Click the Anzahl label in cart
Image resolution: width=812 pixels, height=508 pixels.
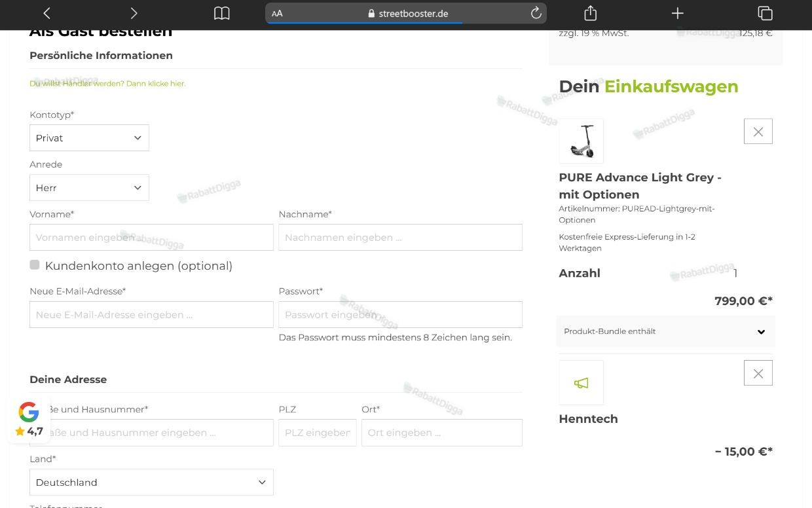point(580,274)
